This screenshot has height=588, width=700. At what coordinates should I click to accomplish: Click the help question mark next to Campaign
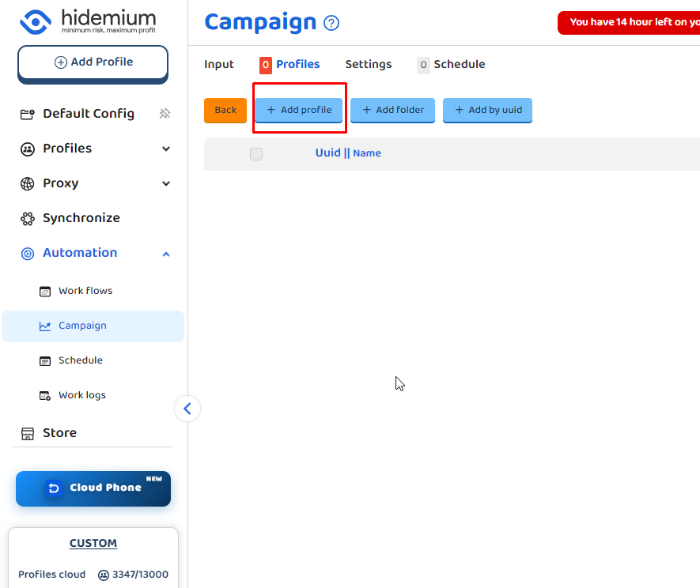331,23
